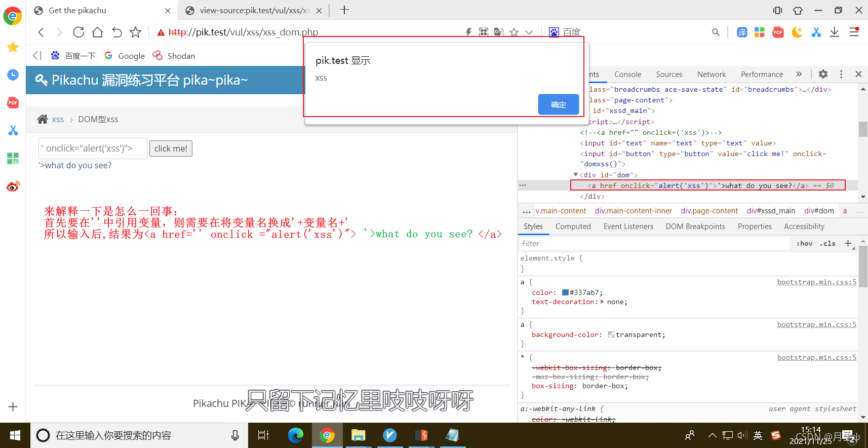
Task: Focus the payload text input field
Action: coord(93,148)
